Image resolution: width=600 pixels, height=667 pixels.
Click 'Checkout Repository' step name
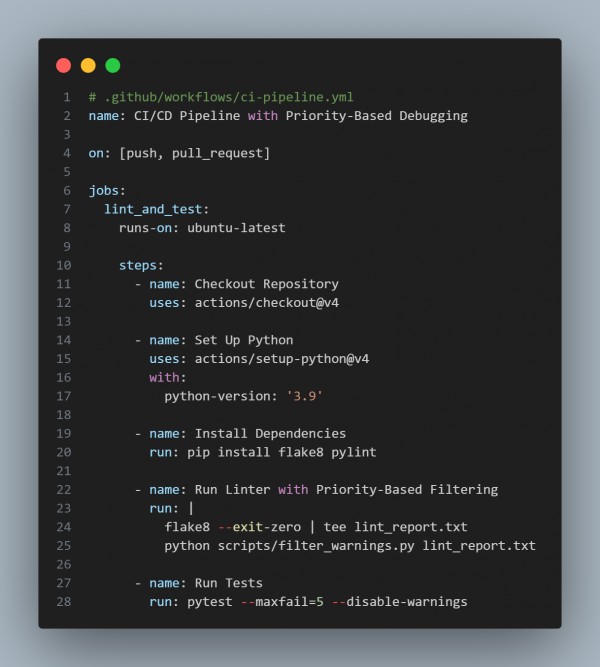click(267, 284)
